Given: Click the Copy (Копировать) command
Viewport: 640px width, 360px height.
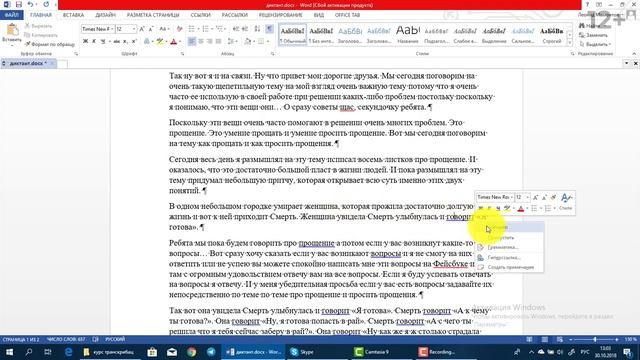Looking at the screenshot, I should [x=41, y=35].
